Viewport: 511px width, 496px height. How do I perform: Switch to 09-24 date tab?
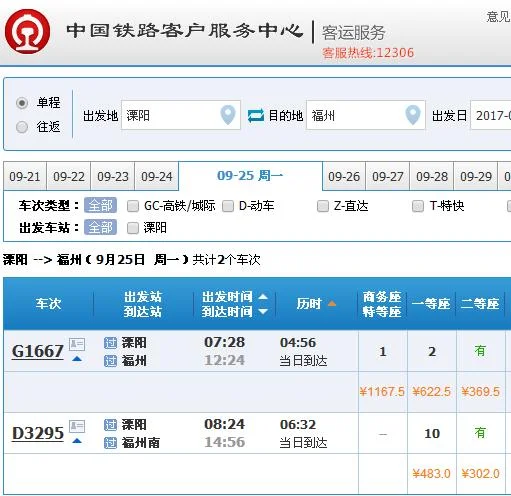[x=157, y=176]
